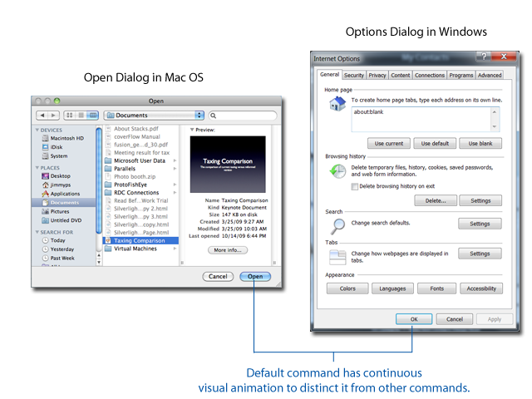Open Tabs Settings button
Image resolution: width=532 pixels, height=399 pixels.
(x=480, y=254)
